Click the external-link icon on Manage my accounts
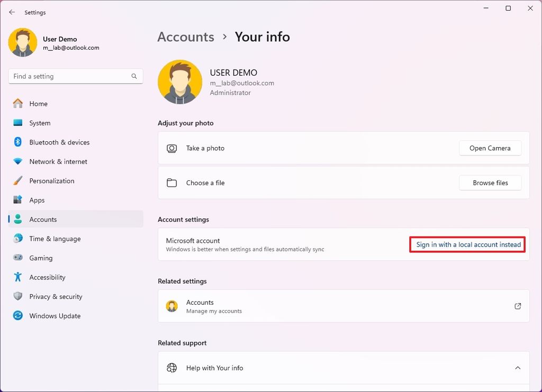 coord(518,306)
